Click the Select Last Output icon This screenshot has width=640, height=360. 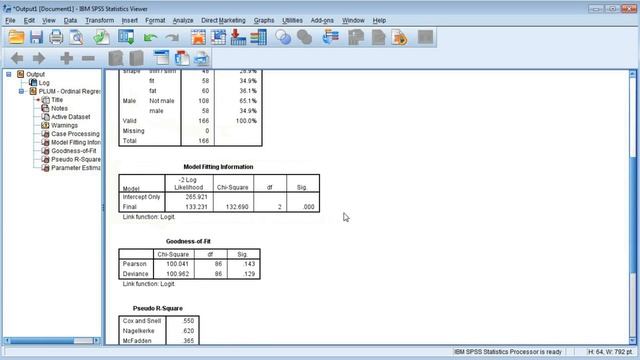(x=331, y=37)
